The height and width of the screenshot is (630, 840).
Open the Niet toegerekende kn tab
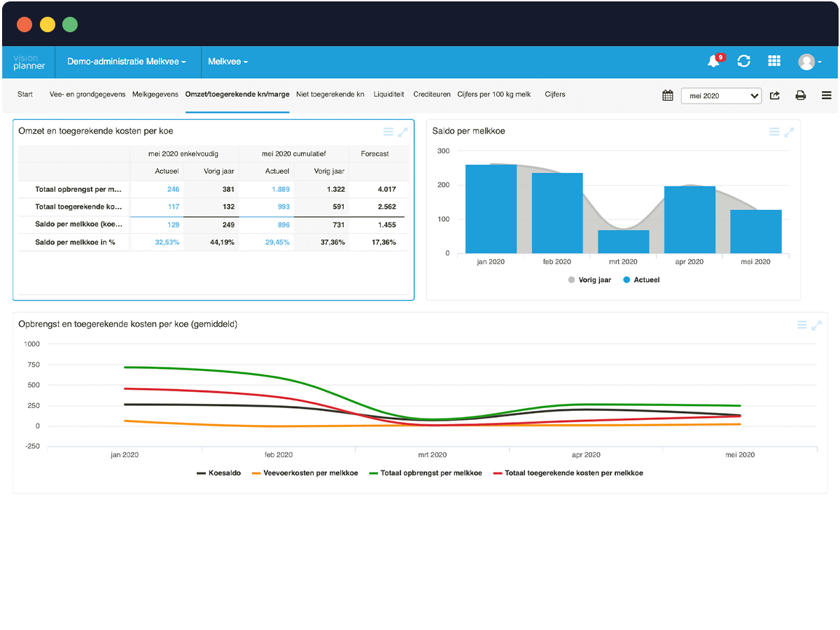click(330, 94)
